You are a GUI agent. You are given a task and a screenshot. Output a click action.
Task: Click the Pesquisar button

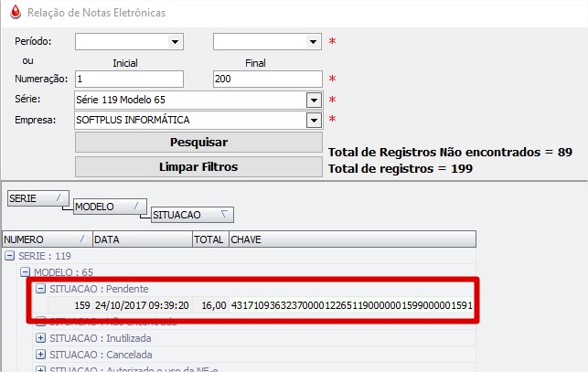click(198, 142)
